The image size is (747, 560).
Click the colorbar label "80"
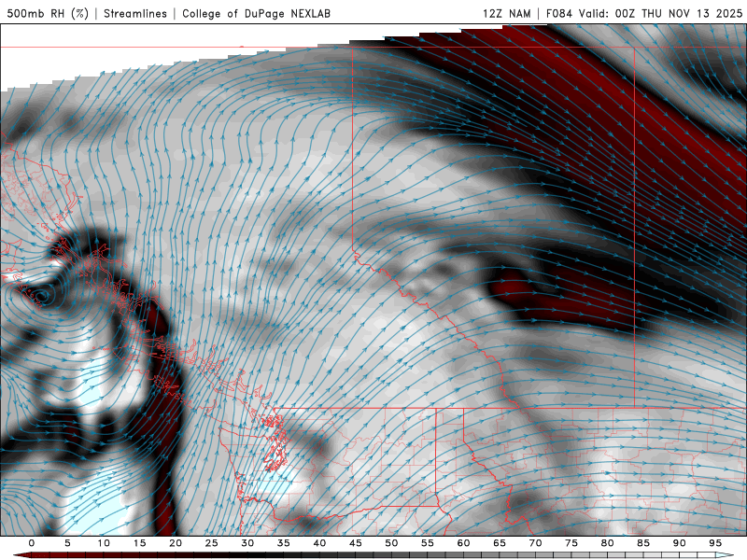(x=608, y=543)
